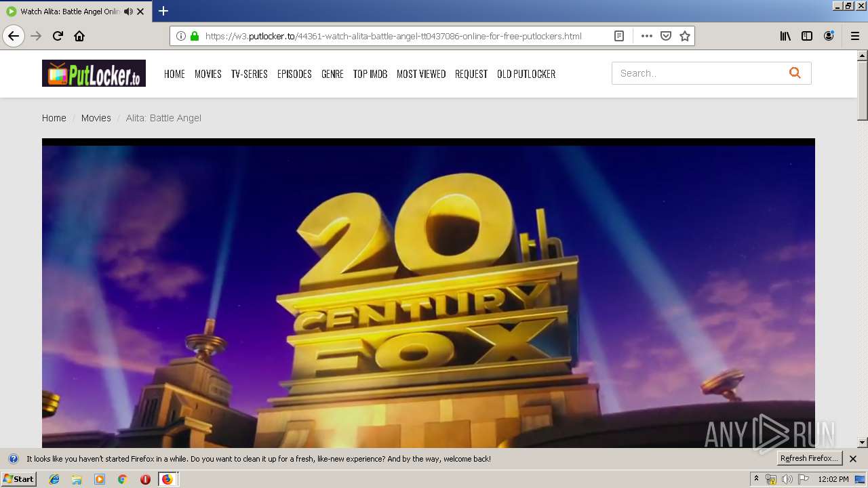This screenshot has height=488, width=868.
Task: Launch Chrome from taskbar
Action: click(x=122, y=479)
